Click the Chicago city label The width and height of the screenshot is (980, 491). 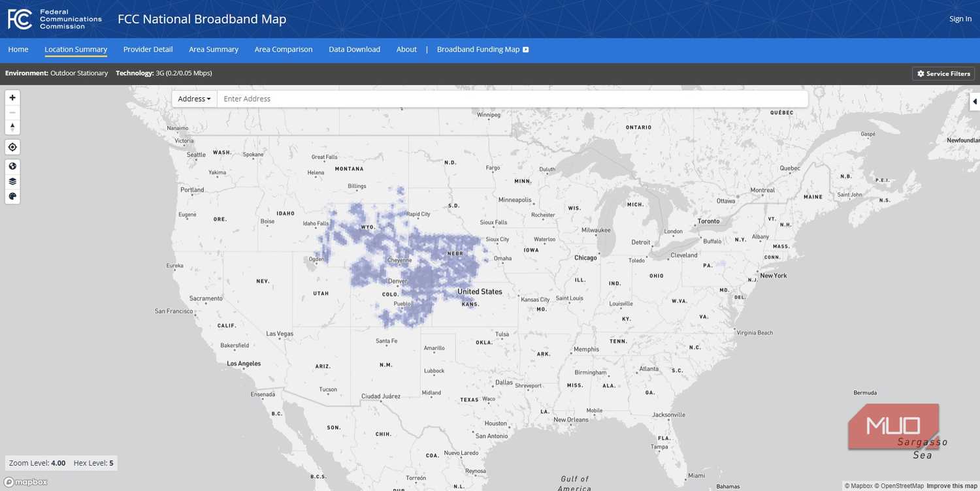tap(585, 258)
